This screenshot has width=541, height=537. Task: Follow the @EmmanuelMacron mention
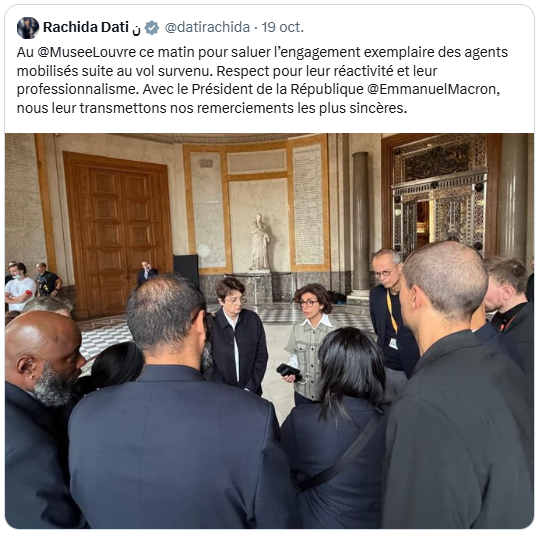[x=433, y=89]
